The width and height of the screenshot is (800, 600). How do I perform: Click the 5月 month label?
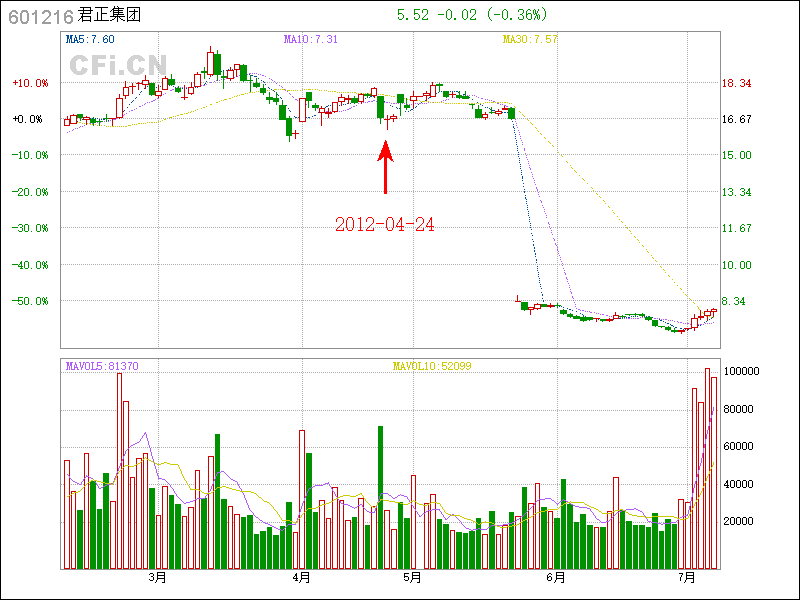(x=412, y=578)
